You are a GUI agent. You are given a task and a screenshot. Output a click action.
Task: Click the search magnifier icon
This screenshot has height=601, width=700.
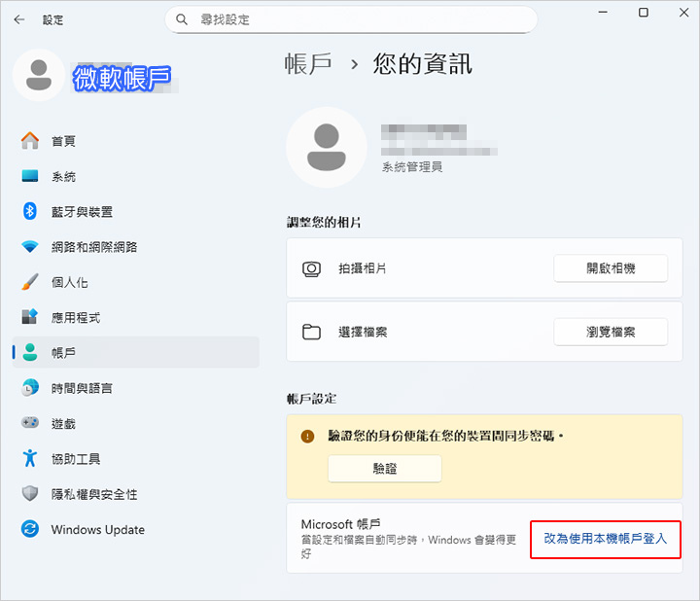coord(181,19)
